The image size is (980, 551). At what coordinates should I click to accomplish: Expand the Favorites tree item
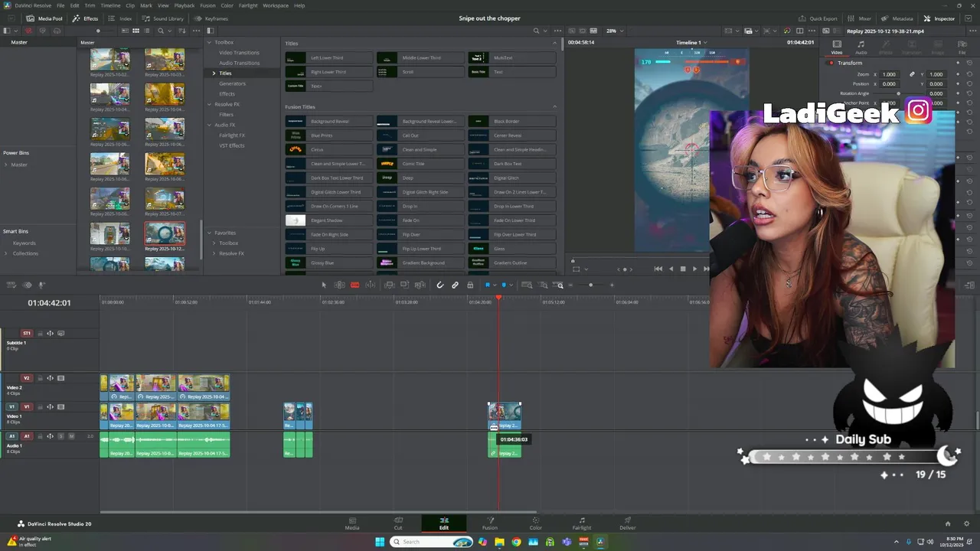pyautogui.click(x=209, y=233)
